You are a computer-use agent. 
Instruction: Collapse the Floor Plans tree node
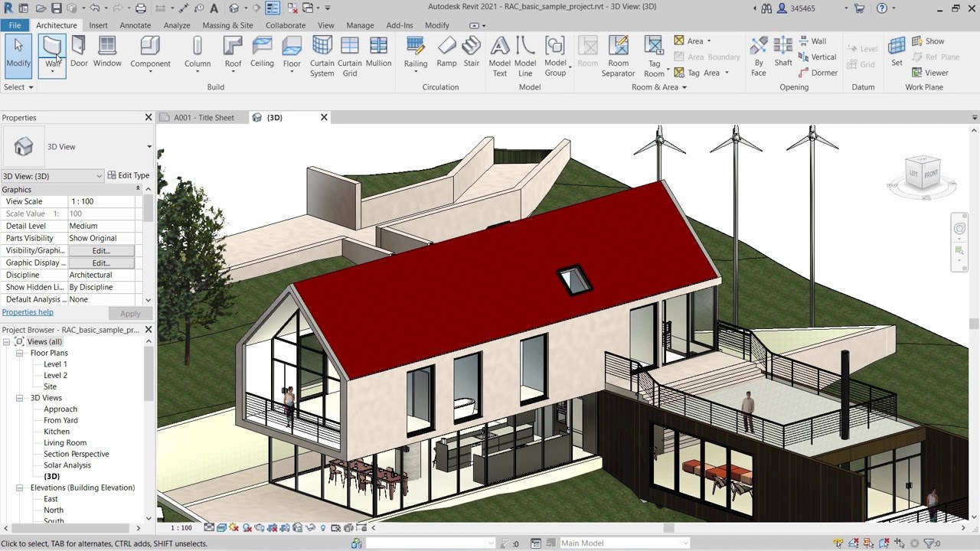[20, 354]
